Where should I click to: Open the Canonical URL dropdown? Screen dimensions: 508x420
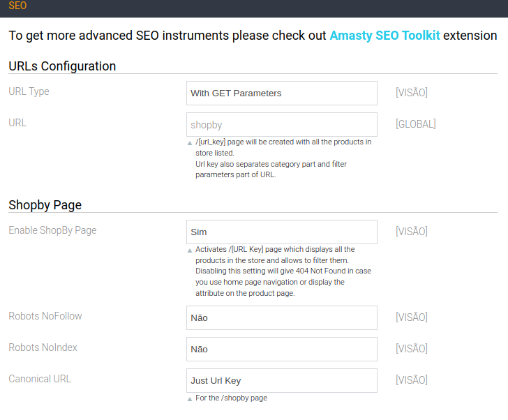281,380
